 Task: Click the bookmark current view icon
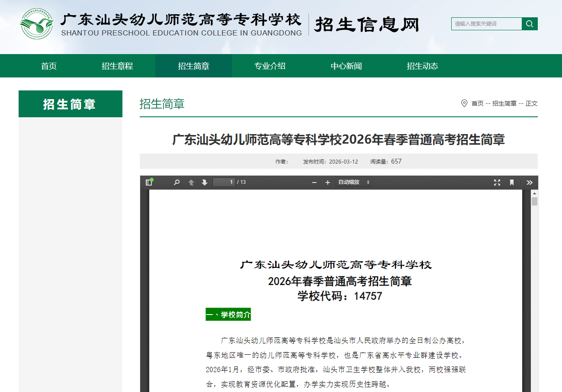512,182
